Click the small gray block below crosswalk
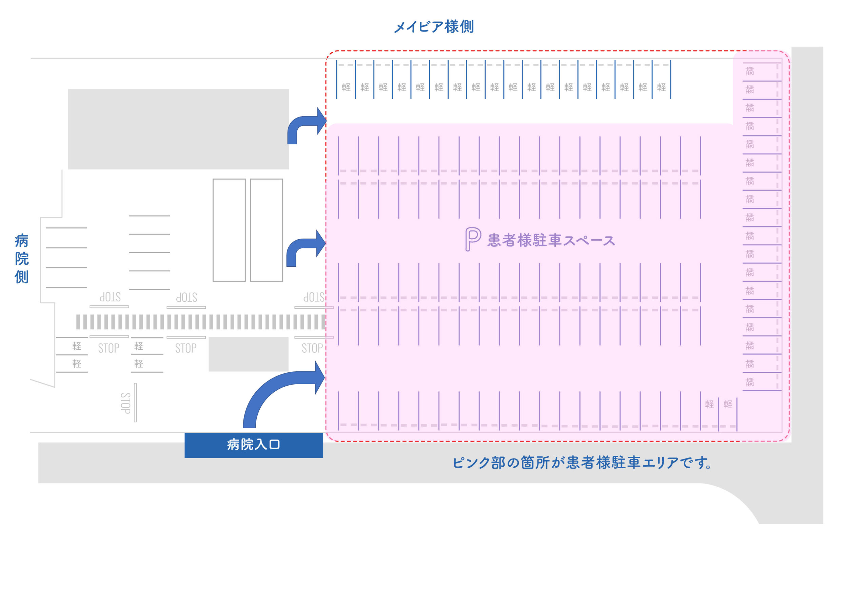 [249, 354]
